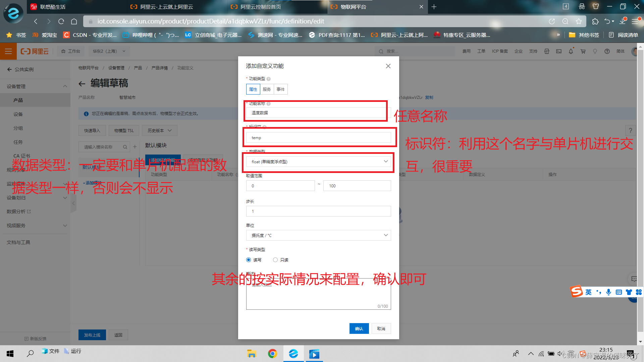Image resolution: width=644 pixels, height=362 pixels.
Task: Click the console search box
Action: click(414, 51)
